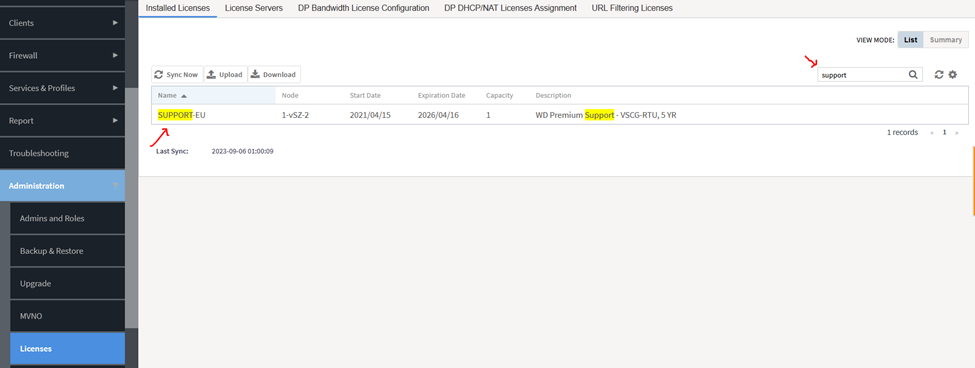Open the License Servers tab
Image resolution: width=975 pixels, height=368 pixels.
tap(254, 8)
